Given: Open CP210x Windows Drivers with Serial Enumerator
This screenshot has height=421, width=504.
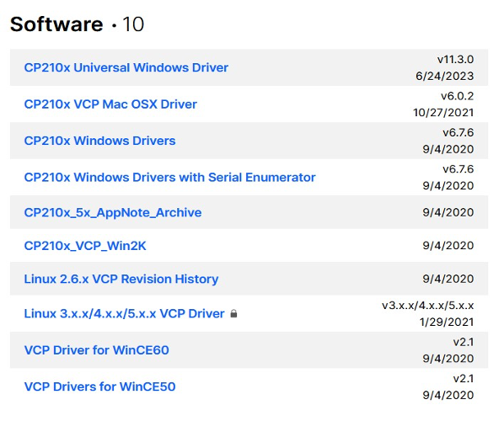Looking at the screenshot, I should 169,178.
